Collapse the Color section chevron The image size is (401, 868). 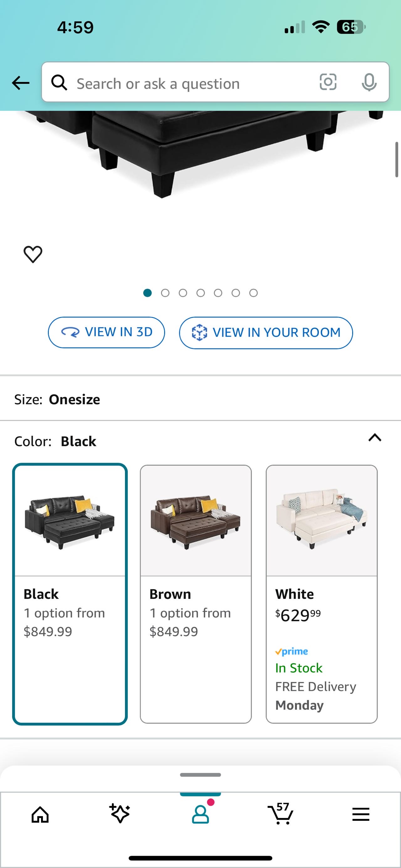point(375,438)
